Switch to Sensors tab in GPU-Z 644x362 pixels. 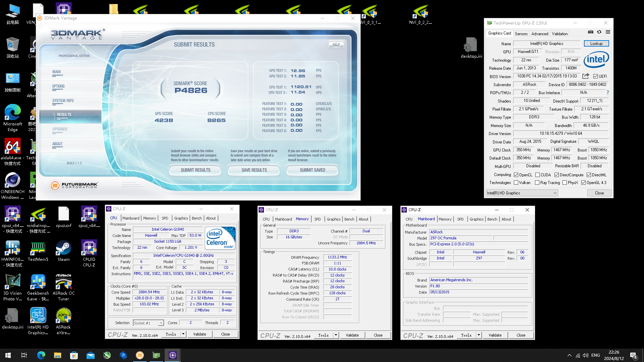(x=521, y=34)
